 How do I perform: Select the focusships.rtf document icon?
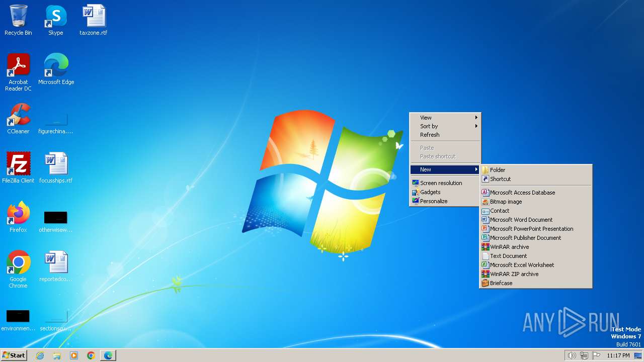point(56,168)
